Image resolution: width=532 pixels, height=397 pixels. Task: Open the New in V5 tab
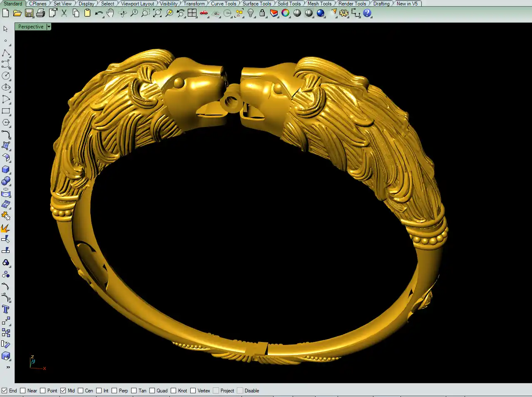407,3
